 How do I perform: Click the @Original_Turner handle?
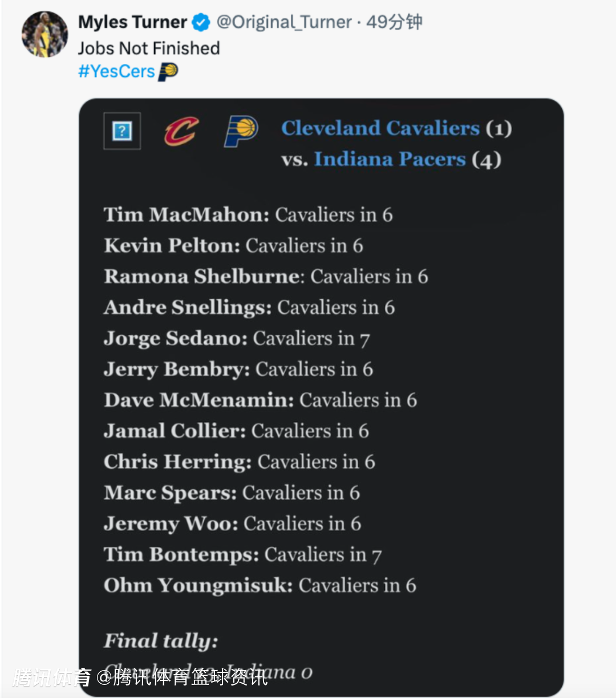[283, 22]
